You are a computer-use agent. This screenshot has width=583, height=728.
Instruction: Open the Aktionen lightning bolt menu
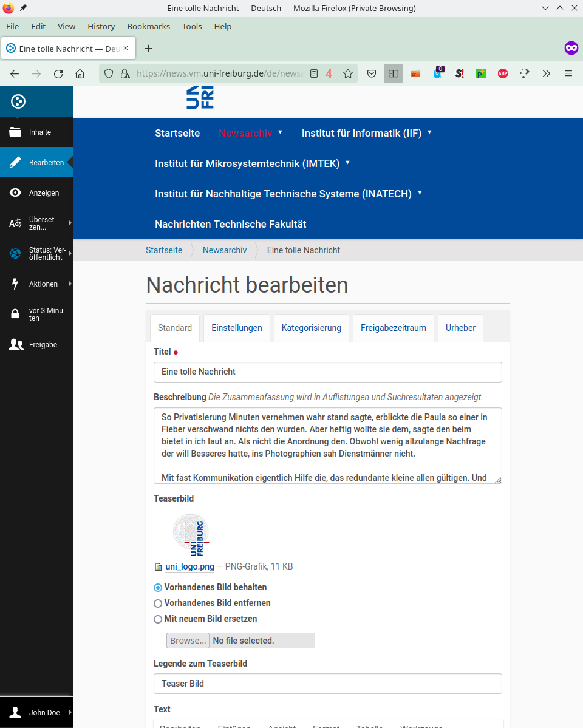pyautogui.click(x=15, y=284)
